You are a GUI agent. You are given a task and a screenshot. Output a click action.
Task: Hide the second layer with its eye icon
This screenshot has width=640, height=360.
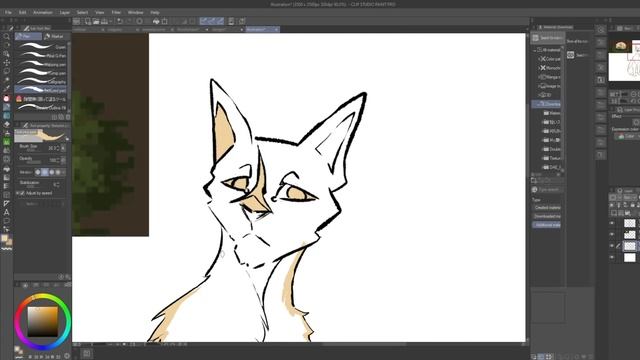(x=612, y=234)
